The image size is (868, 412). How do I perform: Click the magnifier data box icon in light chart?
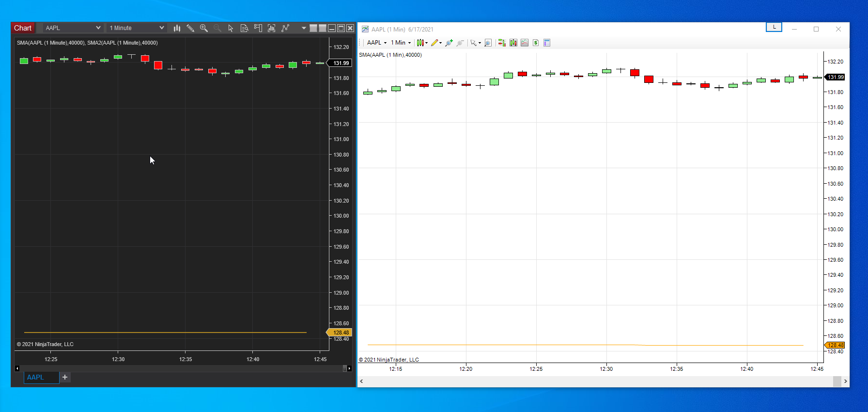point(488,43)
